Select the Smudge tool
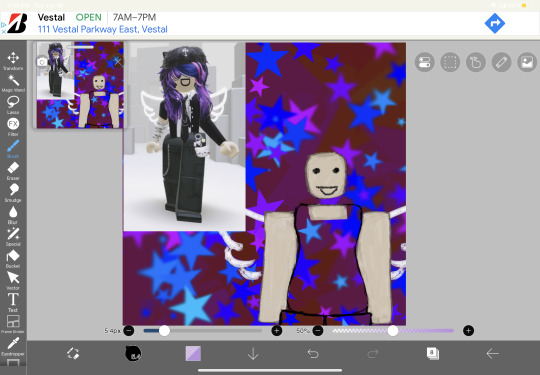 13,193
